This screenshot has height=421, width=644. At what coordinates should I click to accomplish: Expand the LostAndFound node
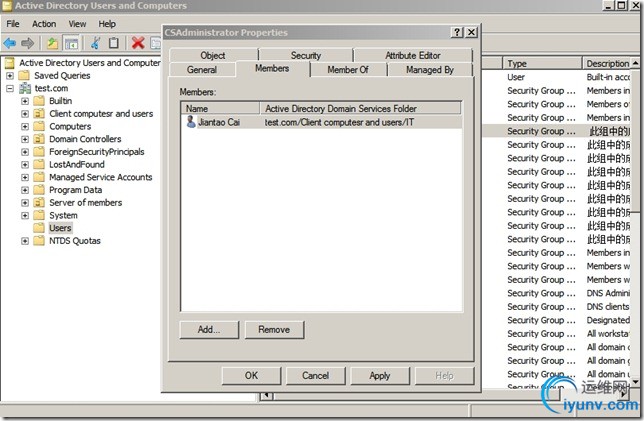point(25,165)
